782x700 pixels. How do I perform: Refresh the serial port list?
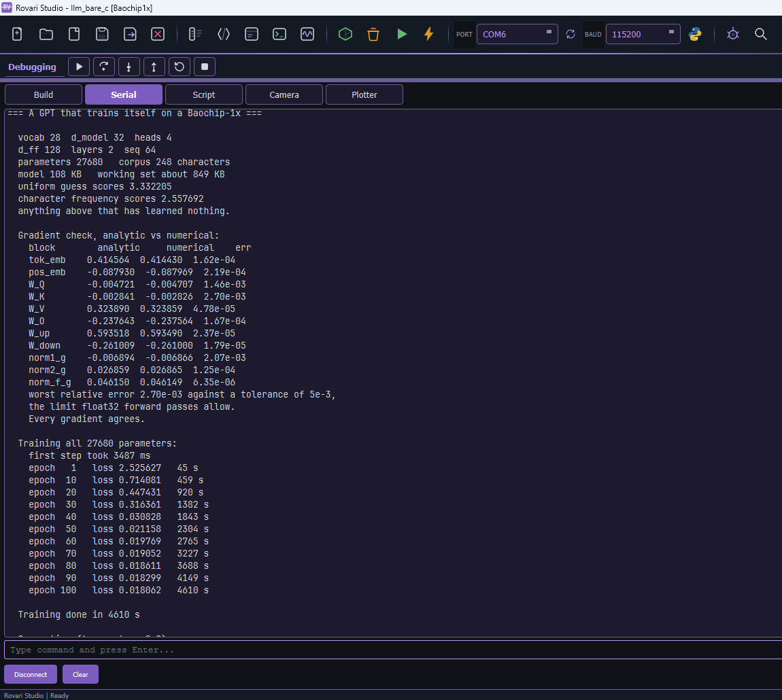point(571,34)
